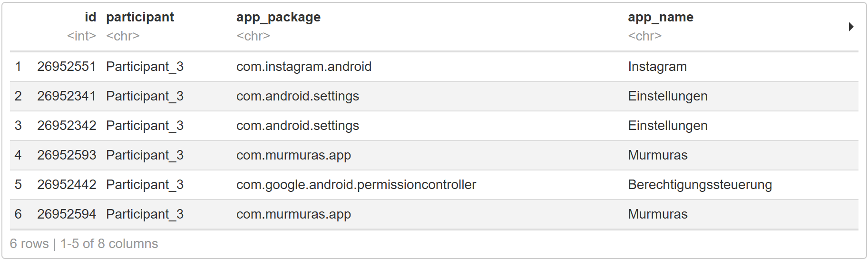This screenshot has height=260, width=868.
Task: Select id 26952342 cell
Action: click(67, 126)
